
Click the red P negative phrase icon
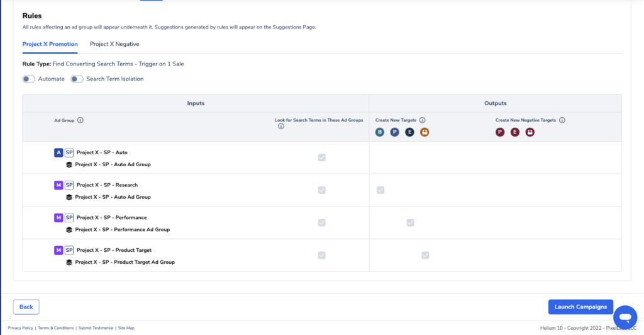point(500,132)
